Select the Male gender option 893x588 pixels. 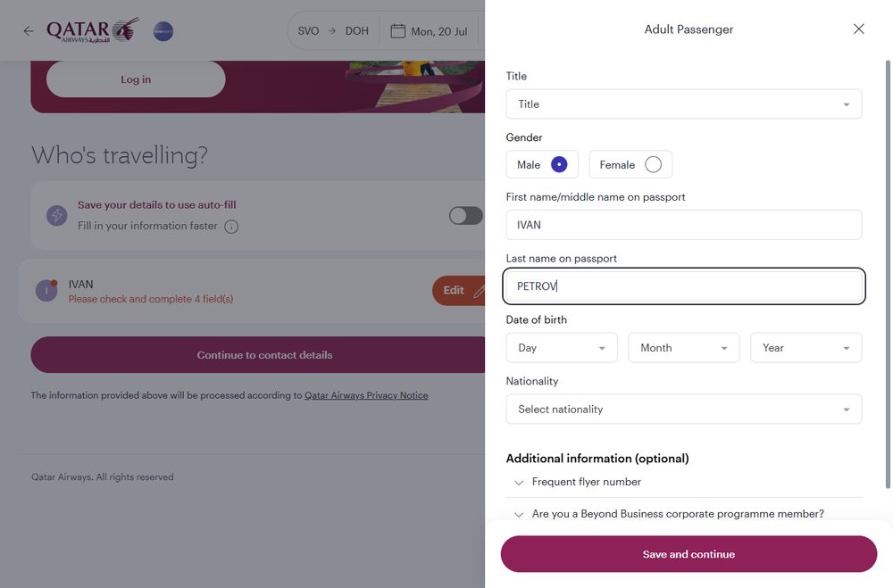click(x=542, y=164)
